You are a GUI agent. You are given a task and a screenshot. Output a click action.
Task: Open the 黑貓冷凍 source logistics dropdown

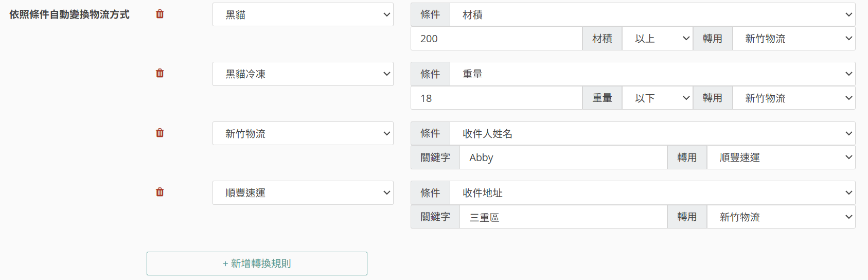click(303, 74)
